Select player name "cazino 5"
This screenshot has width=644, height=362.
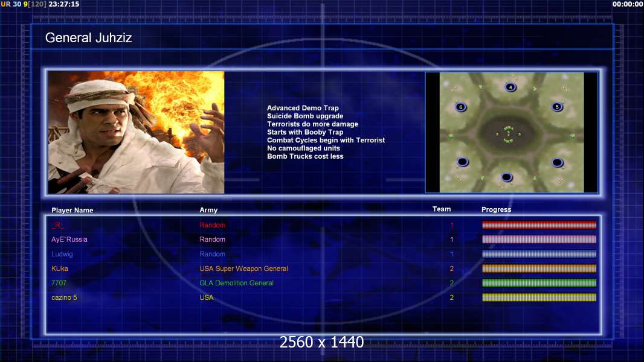pos(64,297)
